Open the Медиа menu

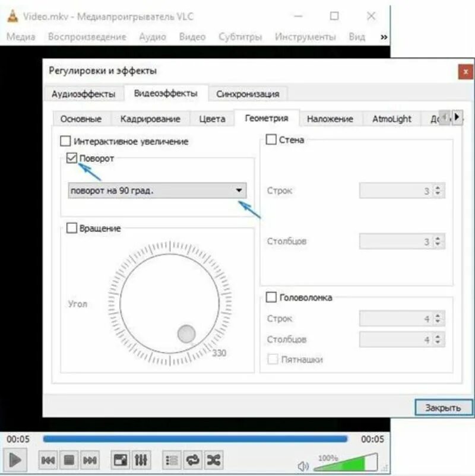tap(21, 37)
